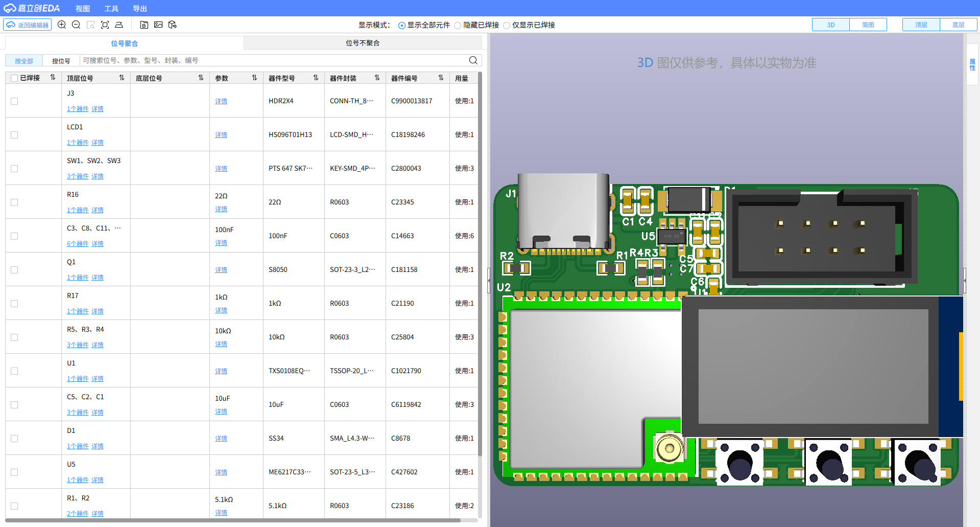
Task: Click 6个器件 link under C3、C8、C11
Action: click(x=78, y=244)
